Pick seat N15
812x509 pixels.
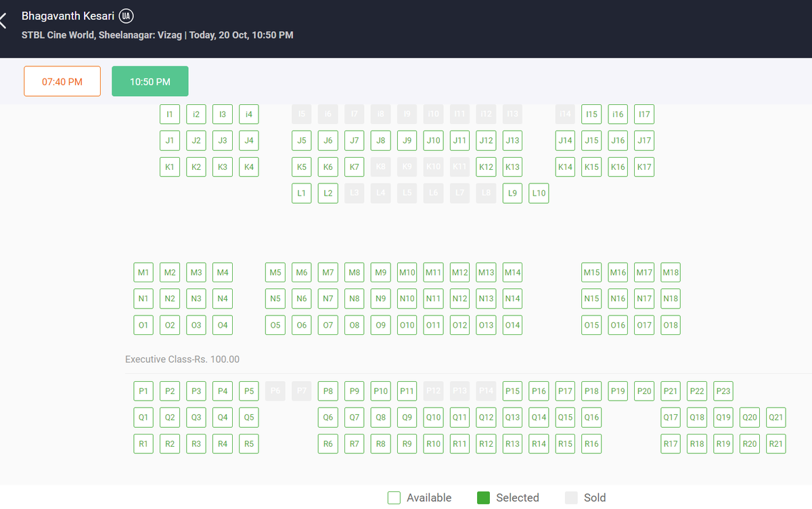coord(591,299)
